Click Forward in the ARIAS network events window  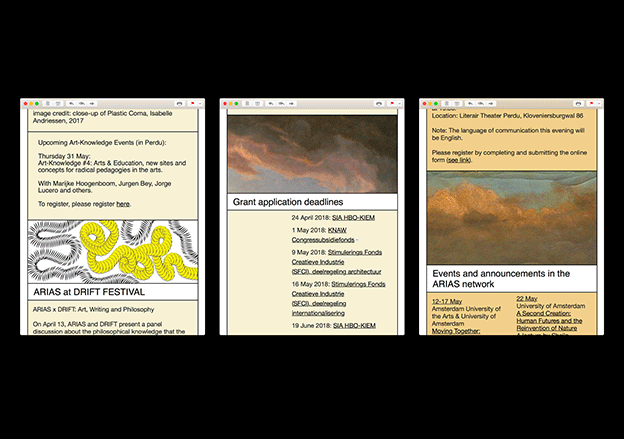click(x=491, y=103)
